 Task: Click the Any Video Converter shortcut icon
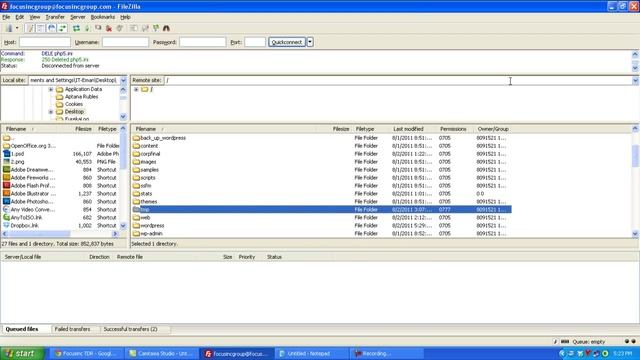coord(7,209)
